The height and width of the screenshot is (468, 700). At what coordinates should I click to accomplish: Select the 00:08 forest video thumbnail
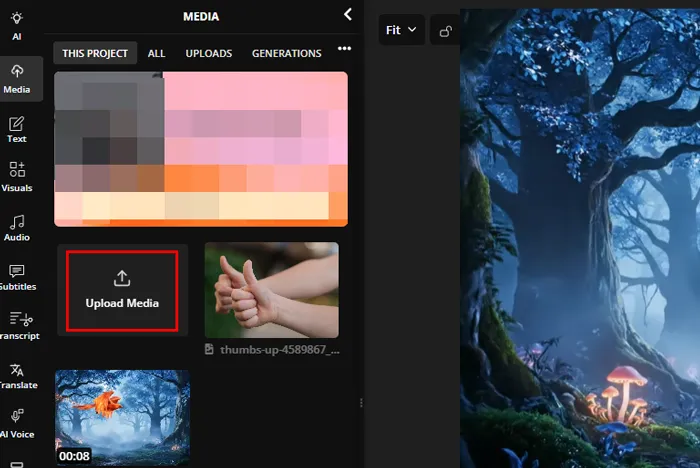(x=122, y=418)
